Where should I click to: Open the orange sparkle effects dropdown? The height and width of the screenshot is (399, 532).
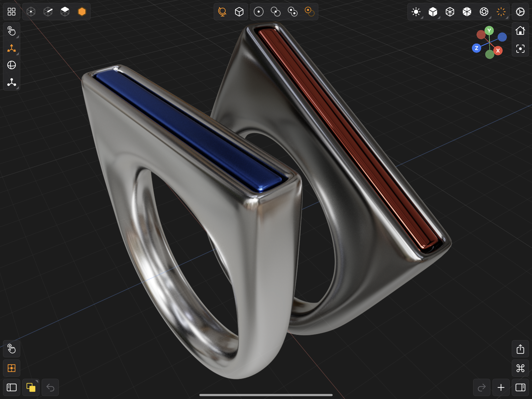coord(501,12)
